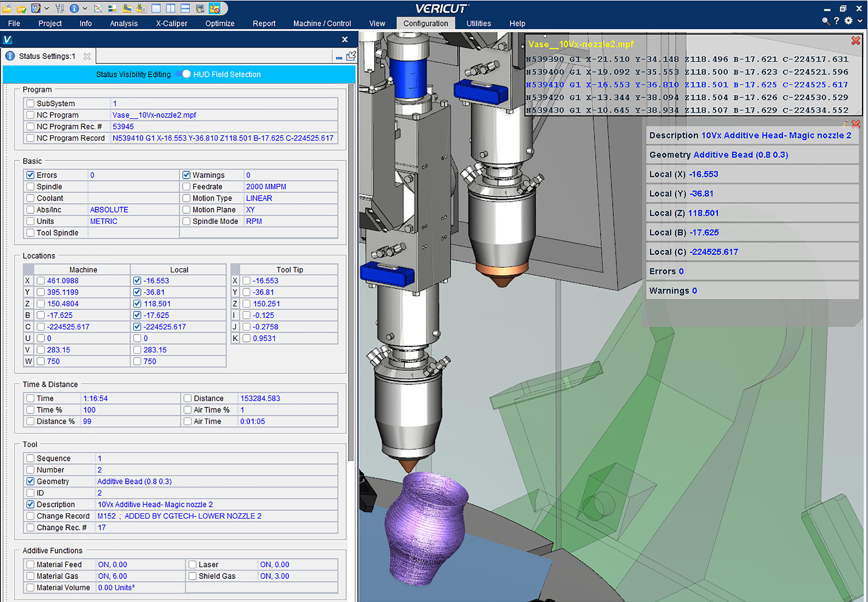
Task: Click the info icon on Status Settings tab
Action: [x=10, y=56]
